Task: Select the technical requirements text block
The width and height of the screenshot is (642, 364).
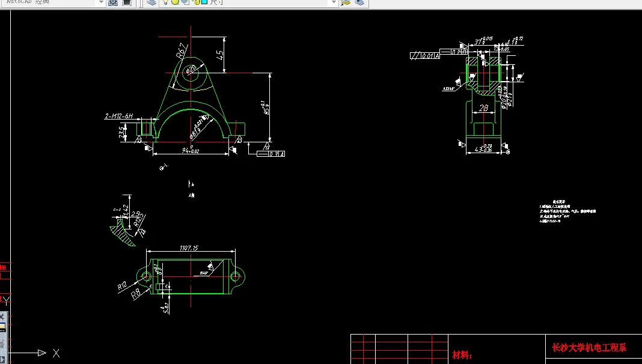Action: pyautogui.click(x=567, y=211)
